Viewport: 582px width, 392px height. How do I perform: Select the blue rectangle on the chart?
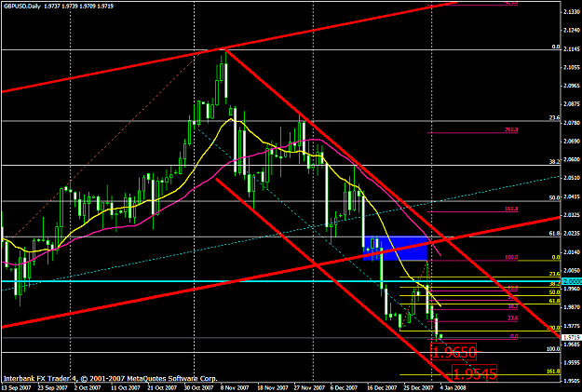point(396,248)
